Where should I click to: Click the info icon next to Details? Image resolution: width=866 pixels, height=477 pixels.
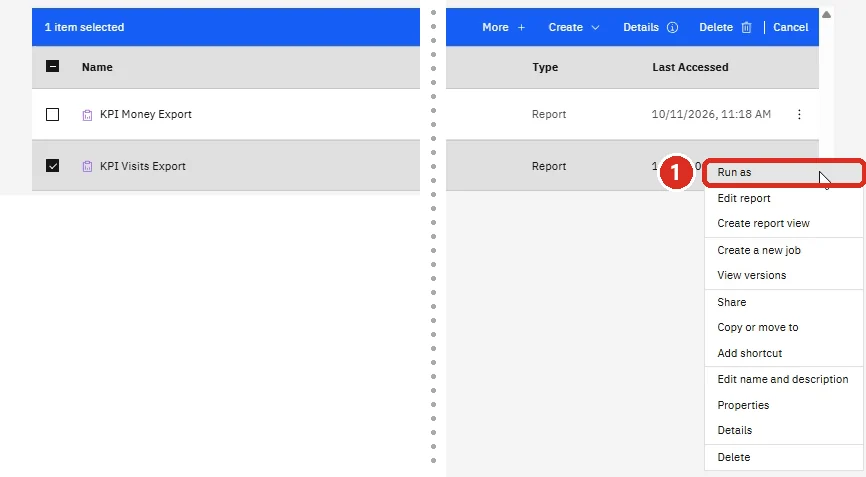tap(672, 27)
